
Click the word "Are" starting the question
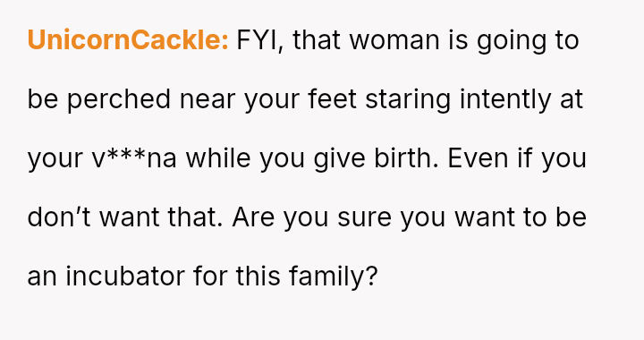(x=253, y=217)
